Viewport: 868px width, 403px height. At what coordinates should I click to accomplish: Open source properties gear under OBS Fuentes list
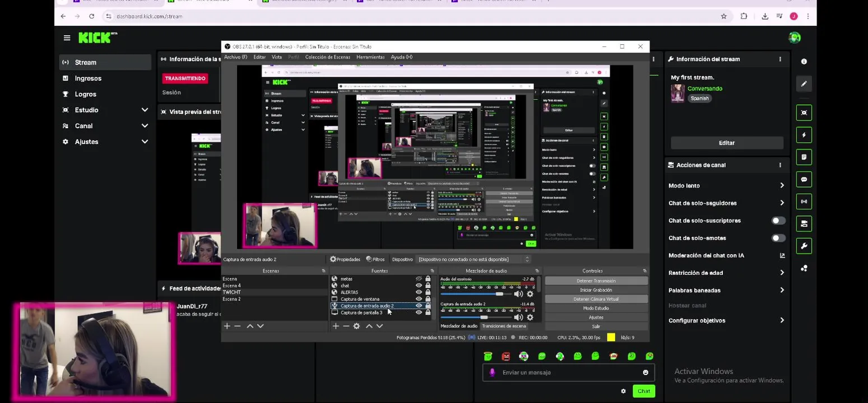pos(356,326)
